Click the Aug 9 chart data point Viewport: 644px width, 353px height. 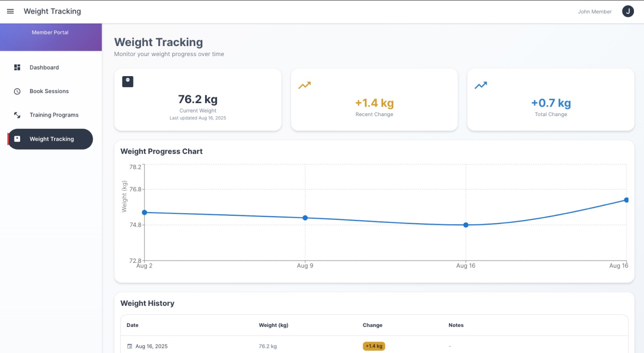pyautogui.click(x=305, y=218)
